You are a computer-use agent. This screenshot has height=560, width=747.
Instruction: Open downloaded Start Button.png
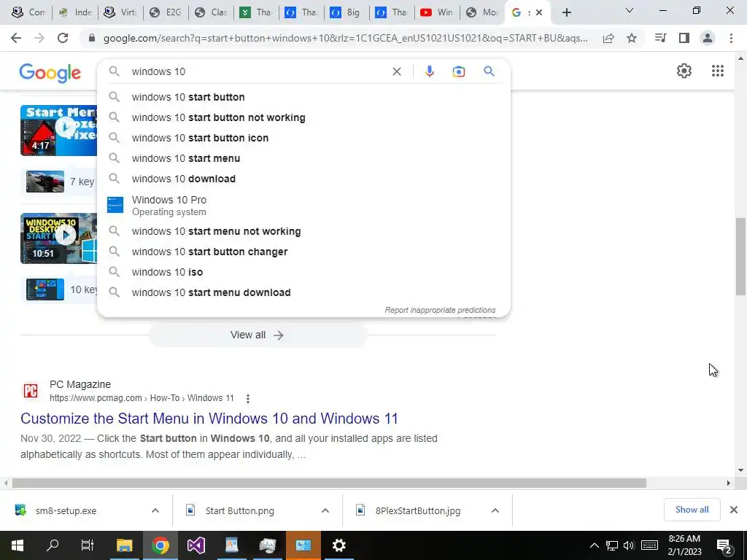(x=239, y=510)
